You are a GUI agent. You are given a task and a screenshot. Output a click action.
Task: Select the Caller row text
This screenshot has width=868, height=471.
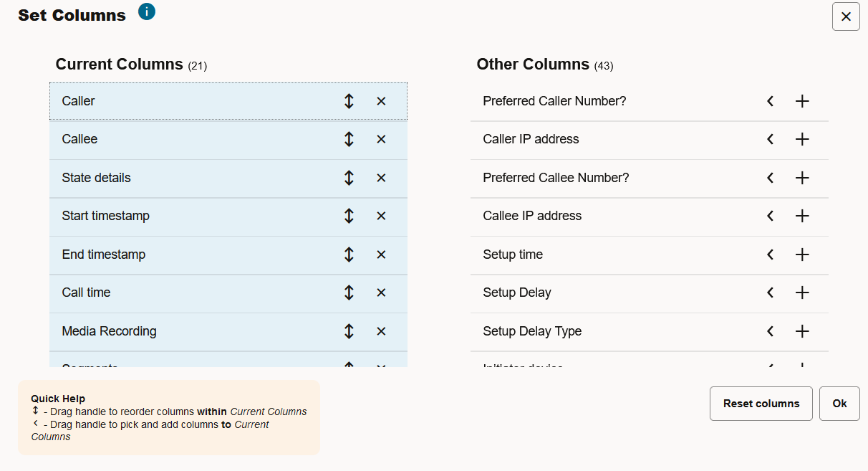pyautogui.click(x=79, y=101)
